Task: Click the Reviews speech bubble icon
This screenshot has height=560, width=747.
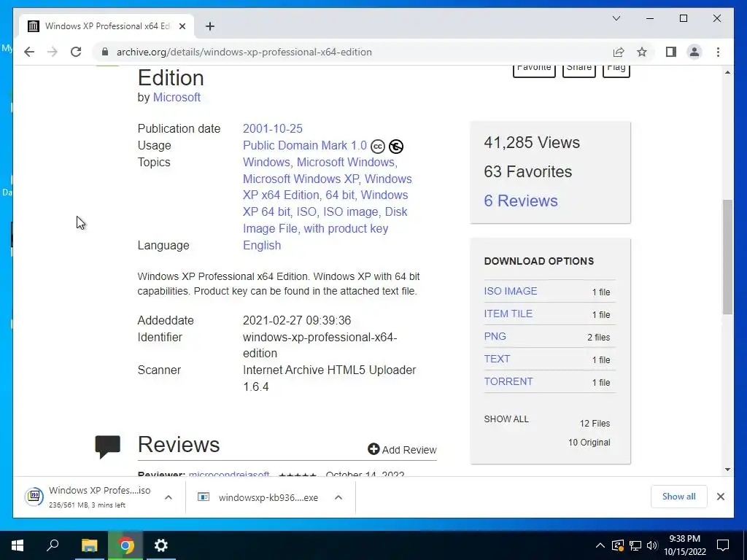Action: (108, 447)
